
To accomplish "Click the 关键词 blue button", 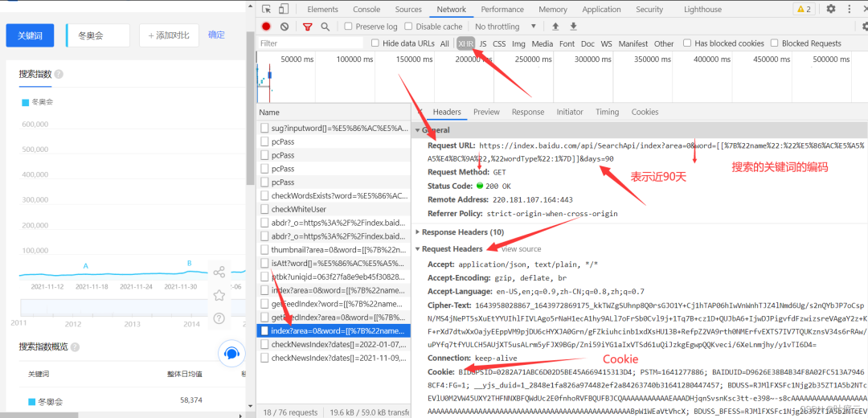I will click(30, 35).
